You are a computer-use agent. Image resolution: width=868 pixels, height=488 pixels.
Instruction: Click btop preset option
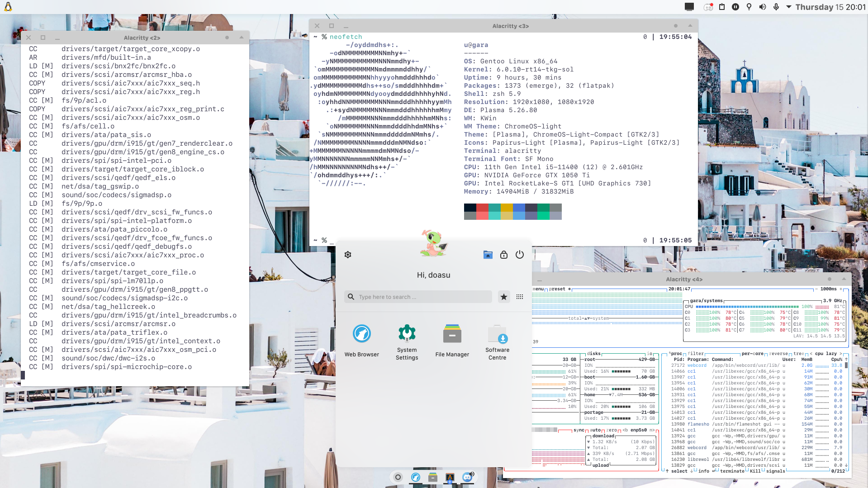[x=557, y=289]
